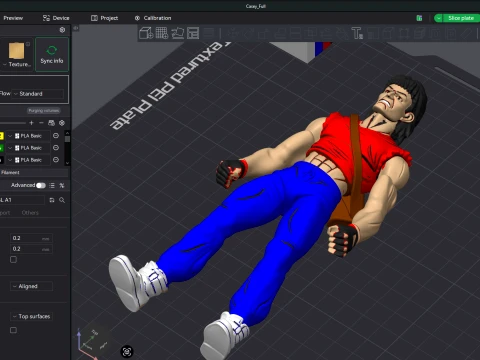Click the green filament color swatch

point(2,148)
